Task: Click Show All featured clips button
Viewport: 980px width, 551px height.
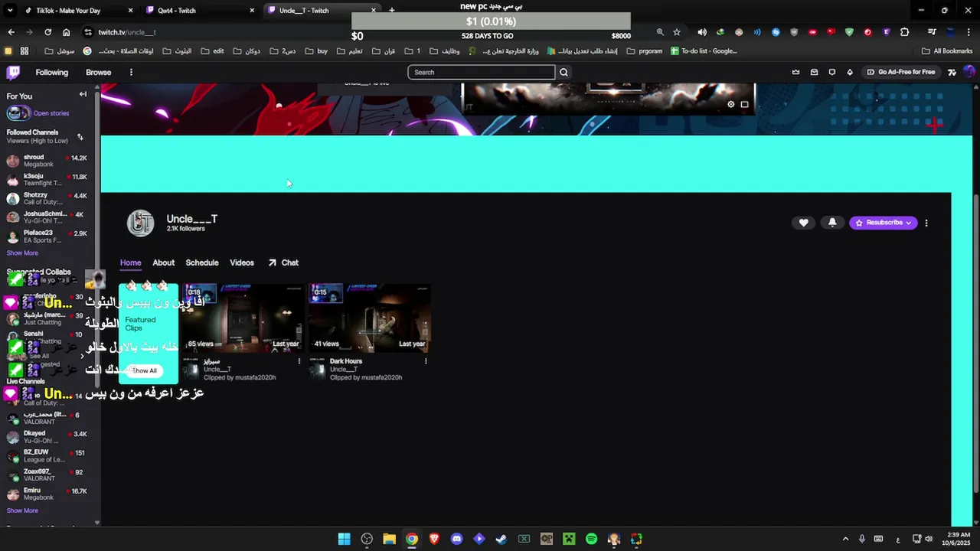Action: tap(144, 370)
